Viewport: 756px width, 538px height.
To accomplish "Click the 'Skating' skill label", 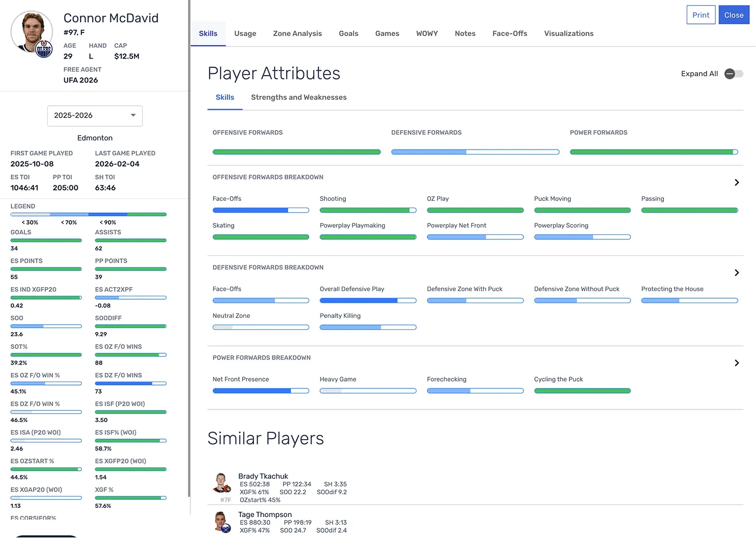I will pyautogui.click(x=223, y=226).
